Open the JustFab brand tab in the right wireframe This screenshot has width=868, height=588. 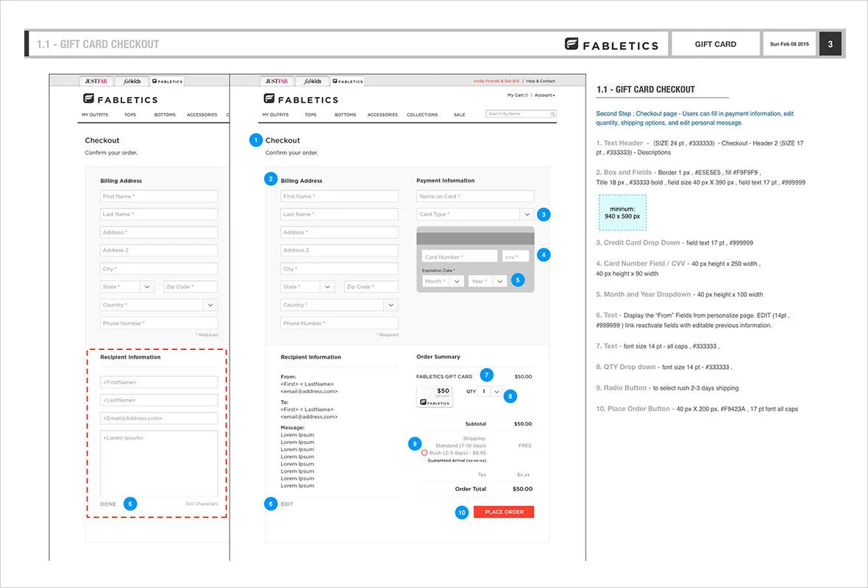tap(277, 82)
